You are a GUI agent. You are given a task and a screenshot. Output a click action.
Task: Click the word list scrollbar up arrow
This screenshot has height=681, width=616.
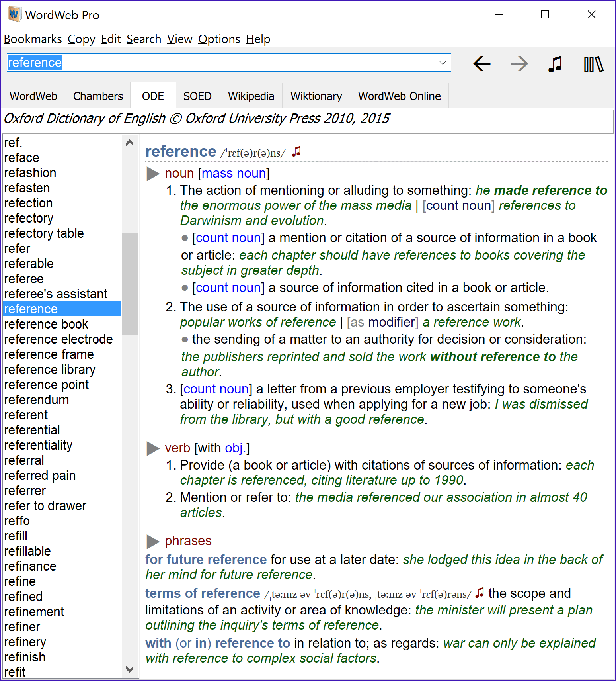pyautogui.click(x=130, y=143)
